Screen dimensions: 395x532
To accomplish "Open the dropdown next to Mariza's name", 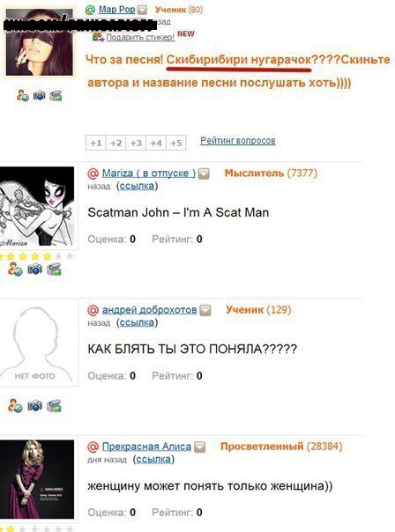I will [x=204, y=174].
